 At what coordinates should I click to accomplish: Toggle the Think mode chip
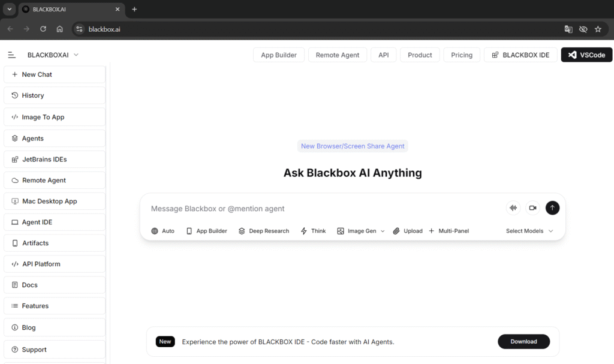[x=313, y=231]
